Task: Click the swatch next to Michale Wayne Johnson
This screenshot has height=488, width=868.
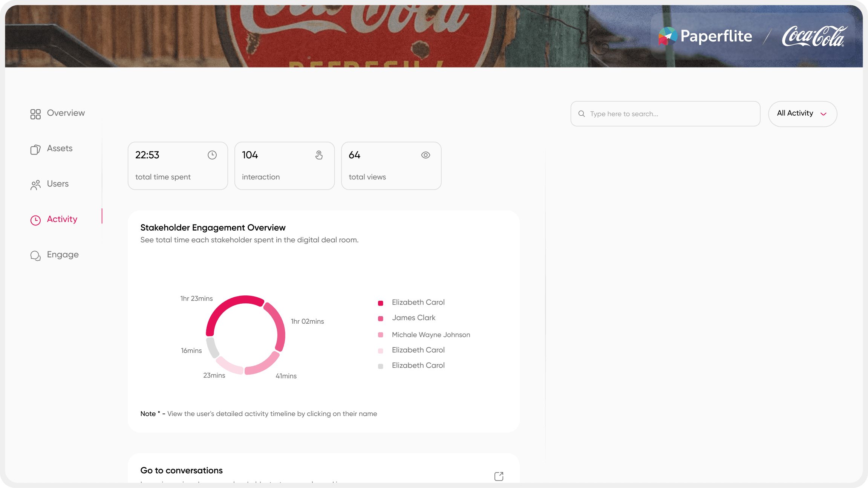Action: pos(381,335)
